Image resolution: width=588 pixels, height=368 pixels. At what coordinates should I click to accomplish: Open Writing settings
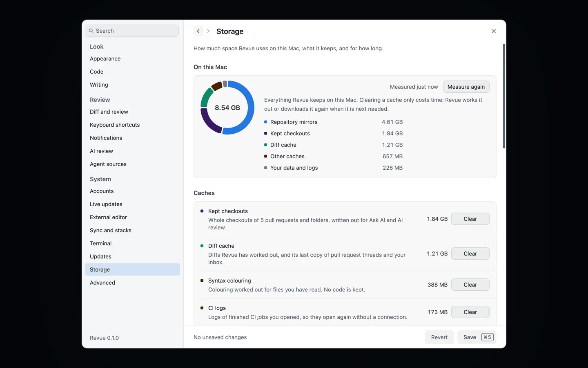132,85
